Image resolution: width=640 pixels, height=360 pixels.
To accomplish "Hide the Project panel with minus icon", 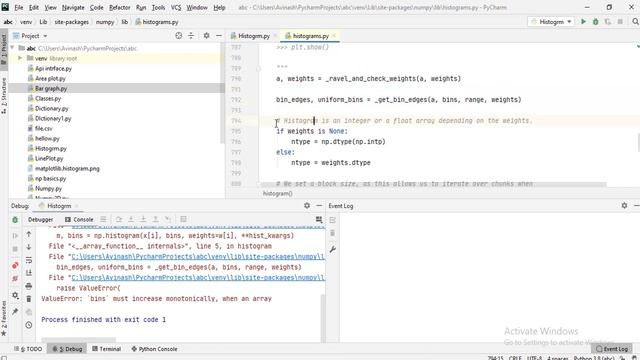I will (x=219, y=36).
